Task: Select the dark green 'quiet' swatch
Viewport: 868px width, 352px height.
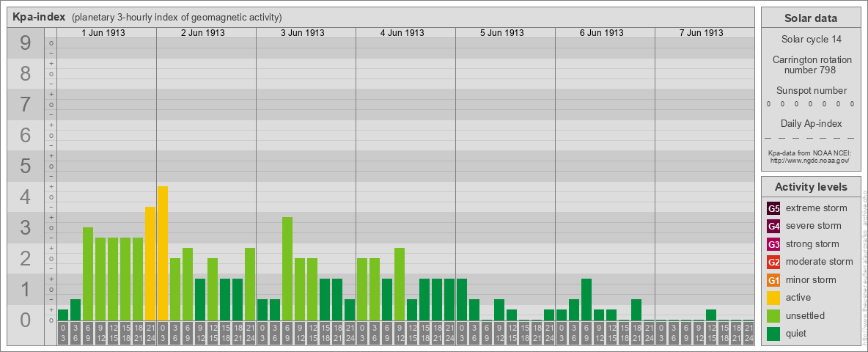Action: (x=773, y=334)
